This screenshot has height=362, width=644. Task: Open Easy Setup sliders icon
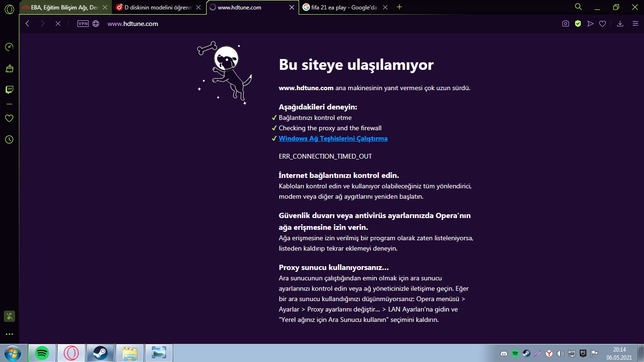tap(635, 24)
